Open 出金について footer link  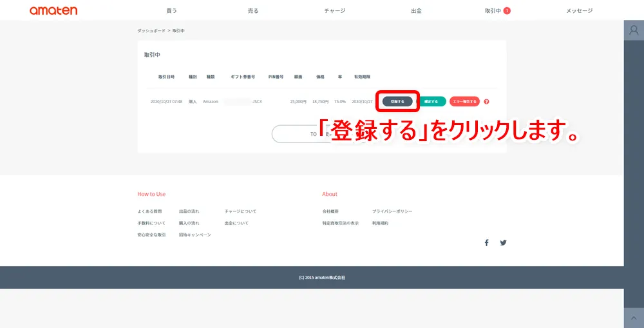236,223
